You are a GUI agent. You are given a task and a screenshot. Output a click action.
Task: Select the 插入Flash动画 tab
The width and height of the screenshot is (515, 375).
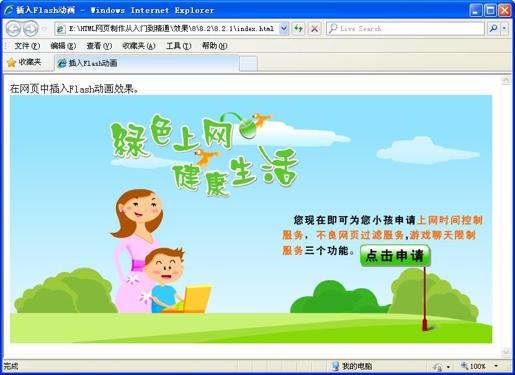tap(146, 63)
